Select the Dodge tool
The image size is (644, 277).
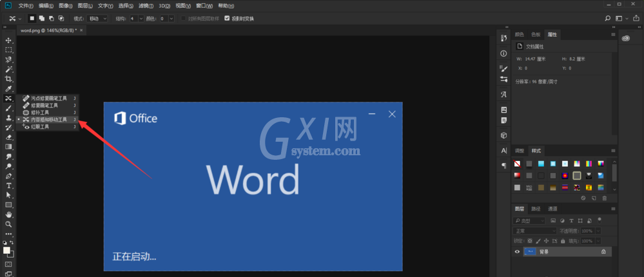8,166
